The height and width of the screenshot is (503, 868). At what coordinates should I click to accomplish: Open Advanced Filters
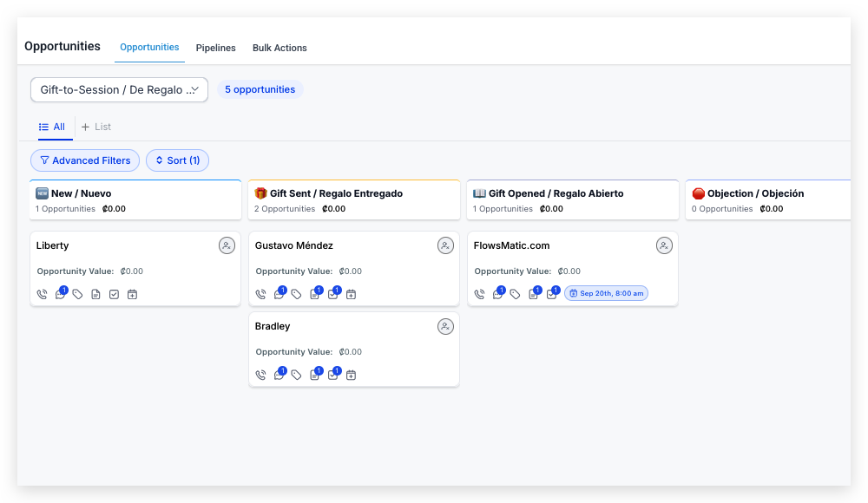(85, 160)
